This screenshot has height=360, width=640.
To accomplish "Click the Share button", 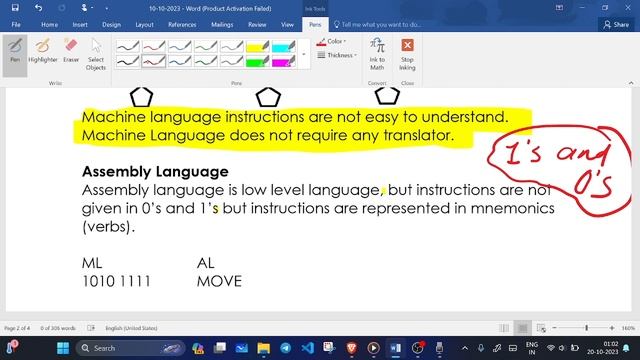I will (x=616, y=24).
